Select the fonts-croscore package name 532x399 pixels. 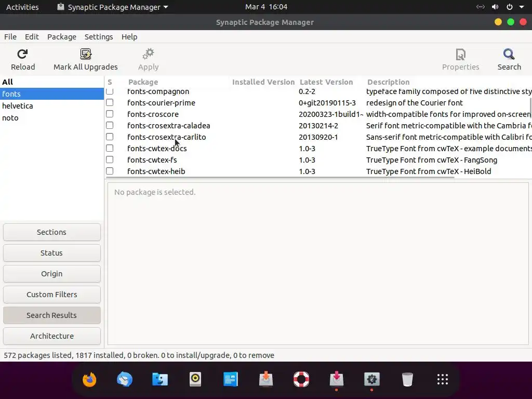click(x=153, y=114)
